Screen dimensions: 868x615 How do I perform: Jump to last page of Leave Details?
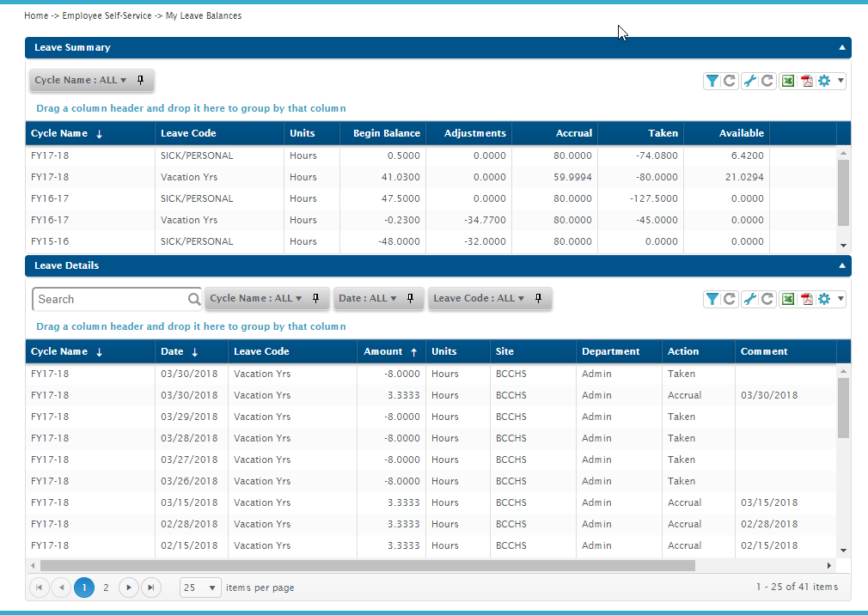[150, 588]
